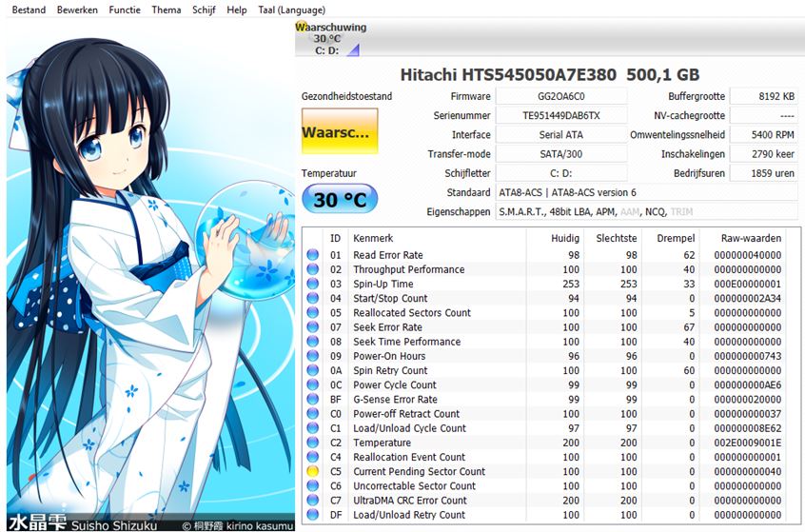Click raw value 002E0009001E of Temperature
This screenshot has height=532, width=805.
pyautogui.click(x=748, y=443)
